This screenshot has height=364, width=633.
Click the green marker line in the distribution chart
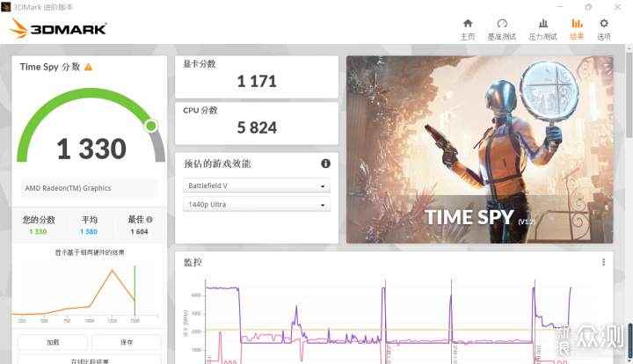click(135, 290)
